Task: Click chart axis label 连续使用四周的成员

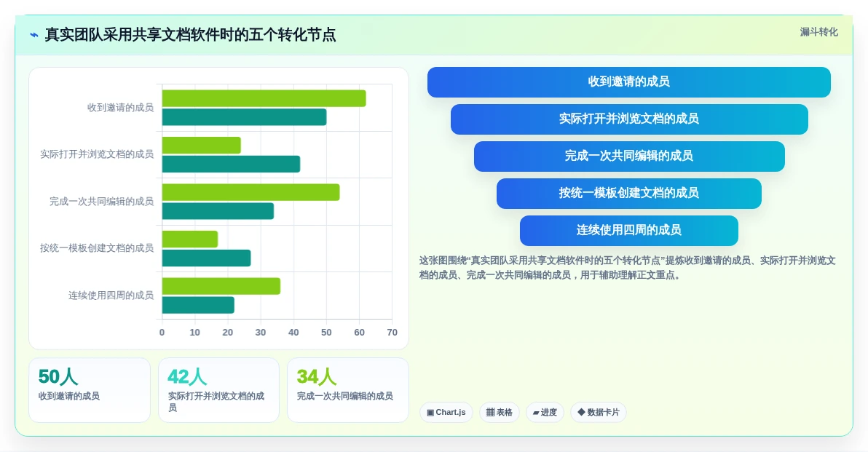Action: click(111, 296)
